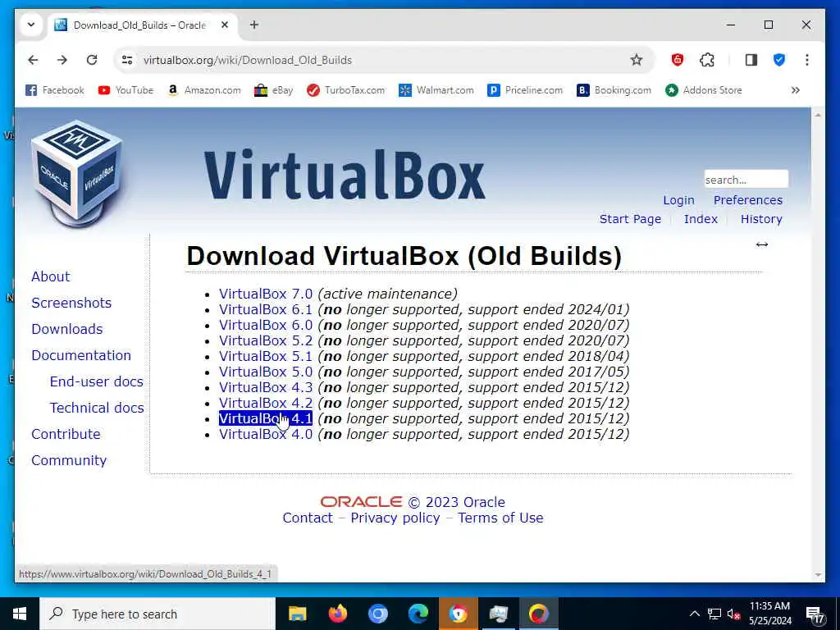Click the address bar URL

coord(248,60)
